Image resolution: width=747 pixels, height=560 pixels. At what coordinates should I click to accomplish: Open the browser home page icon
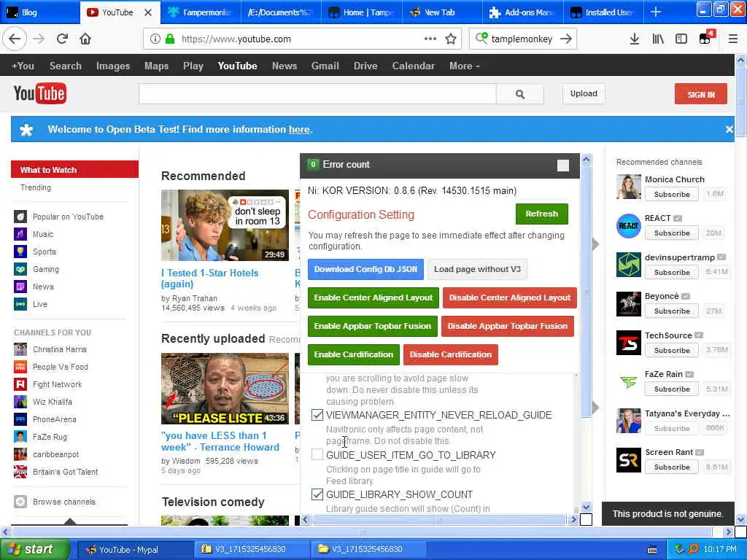click(x=85, y=39)
